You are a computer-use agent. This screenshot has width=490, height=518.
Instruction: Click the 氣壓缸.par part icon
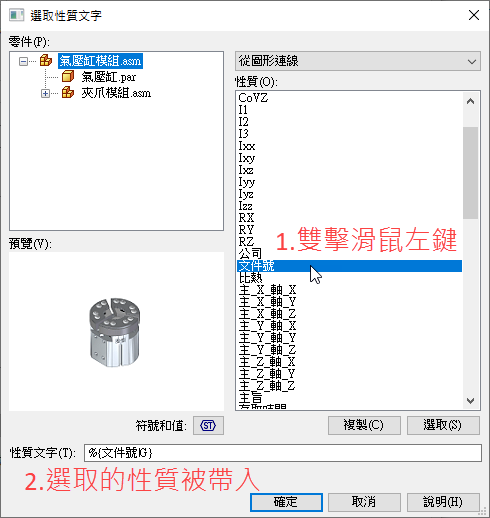(68, 77)
